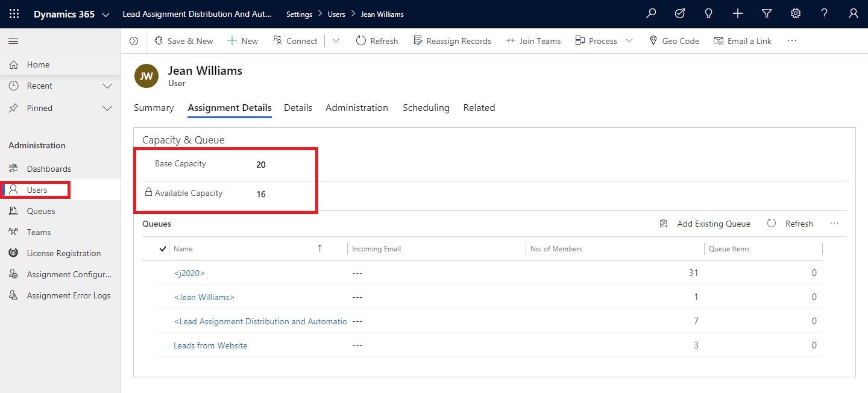The width and height of the screenshot is (868, 393).
Task: Click the Assignment Configuration icon
Action: pos(14,274)
